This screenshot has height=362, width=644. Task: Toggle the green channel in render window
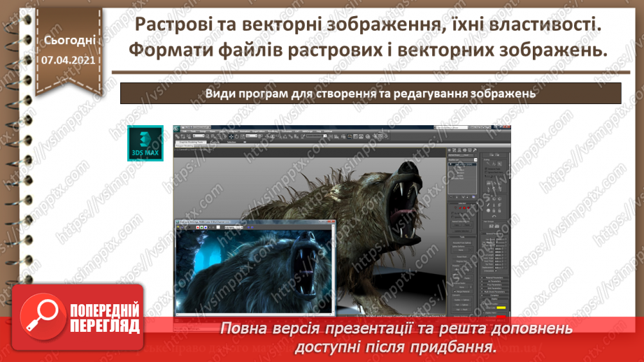[201, 227]
